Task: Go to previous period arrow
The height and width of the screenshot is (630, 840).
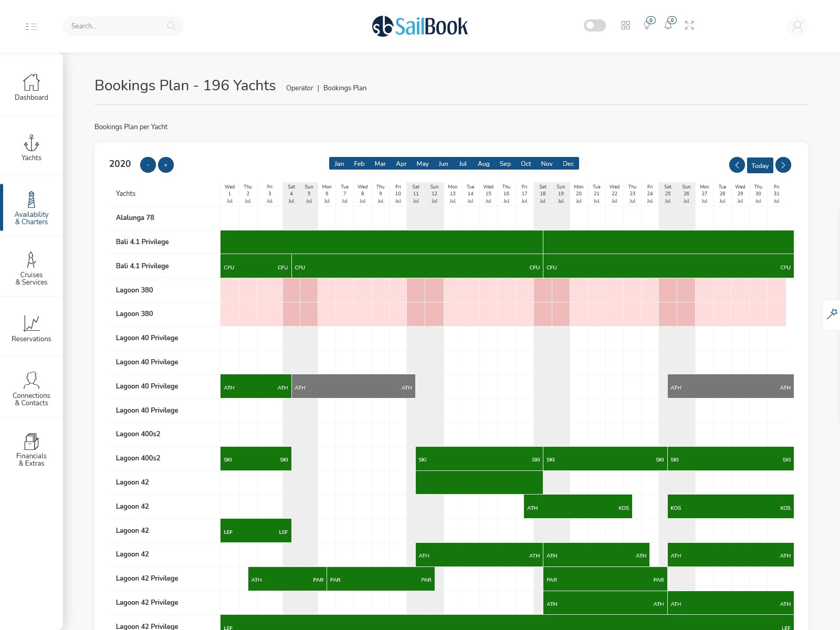Action: (737, 165)
